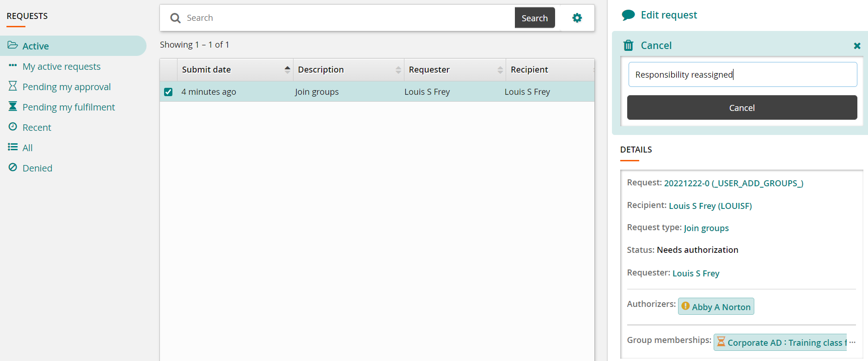Sort by Requester column arrows

(x=500, y=70)
